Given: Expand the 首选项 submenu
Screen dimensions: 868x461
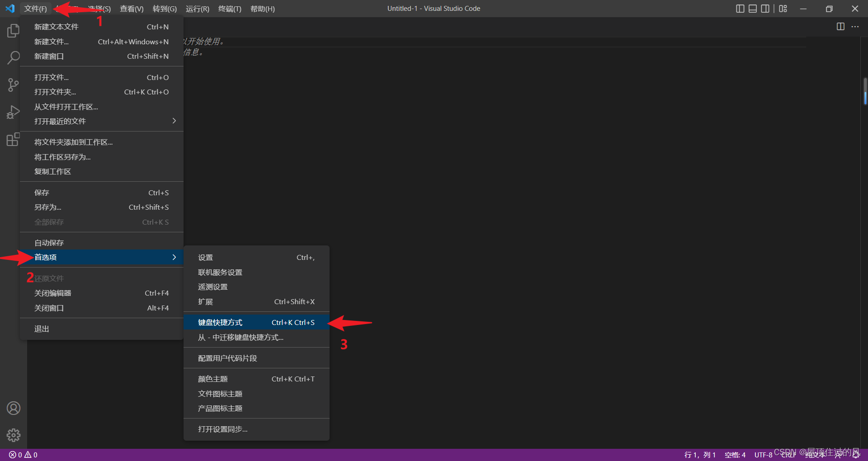Looking at the screenshot, I should (102, 257).
